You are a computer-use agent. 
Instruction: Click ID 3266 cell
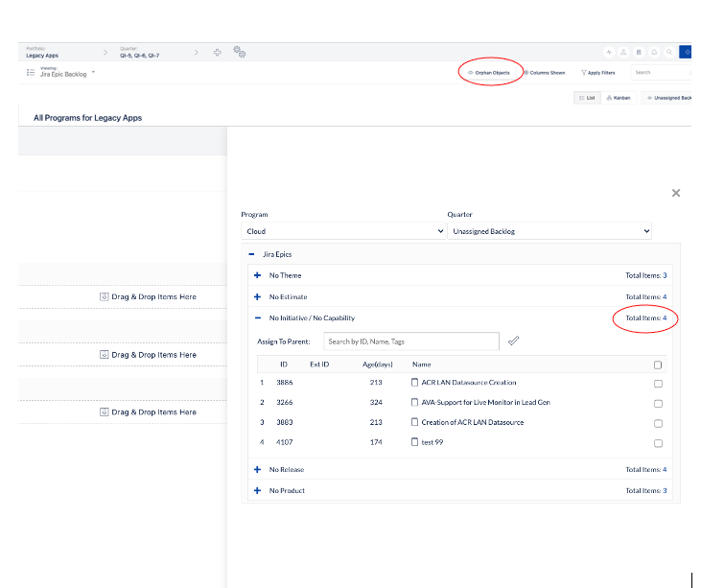pyautogui.click(x=285, y=402)
